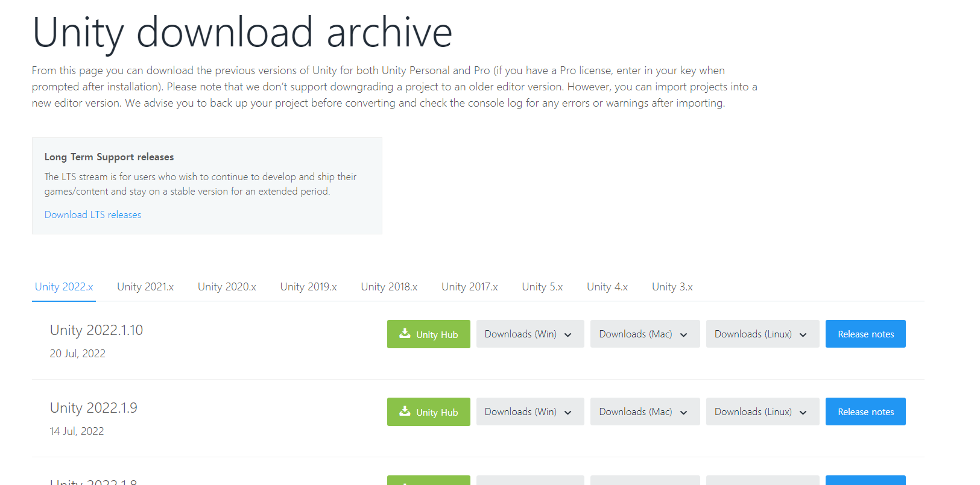Viewport: 980px width, 485px height.
Task: Click the Unity download archive page heading
Action: pos(242,33)
